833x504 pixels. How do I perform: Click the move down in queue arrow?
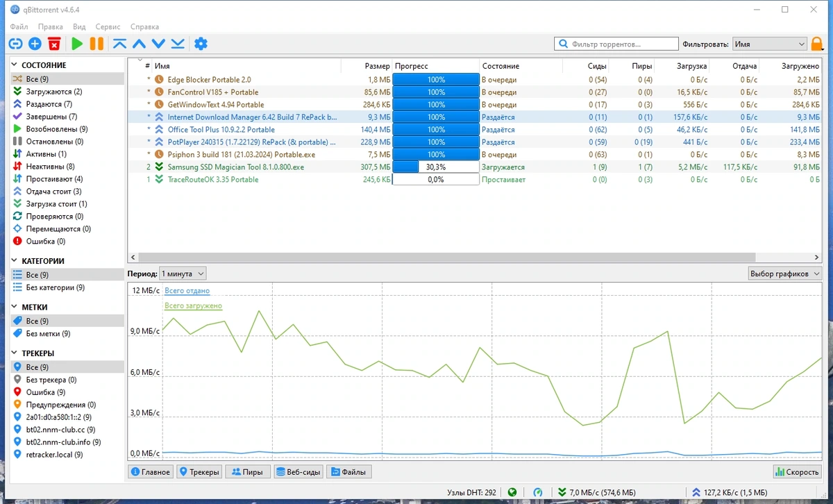point(158,44)
